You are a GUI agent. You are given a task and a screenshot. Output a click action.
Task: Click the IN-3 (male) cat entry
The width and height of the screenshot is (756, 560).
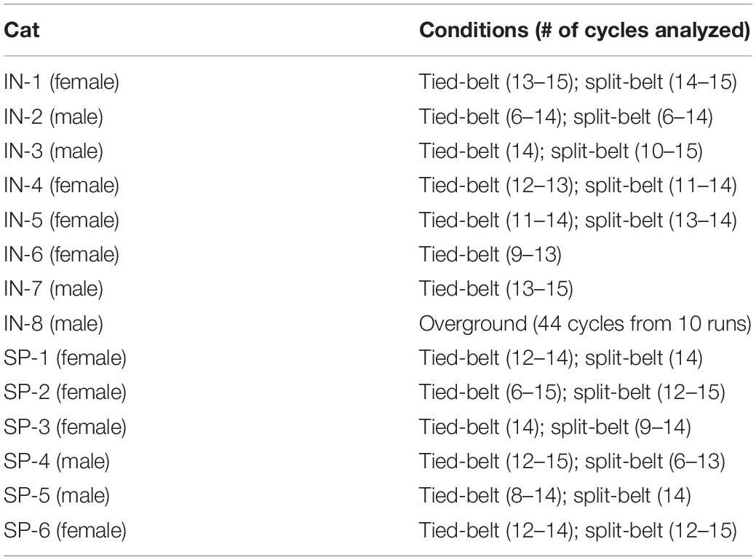pyautogui.click(x=54, y=151)
